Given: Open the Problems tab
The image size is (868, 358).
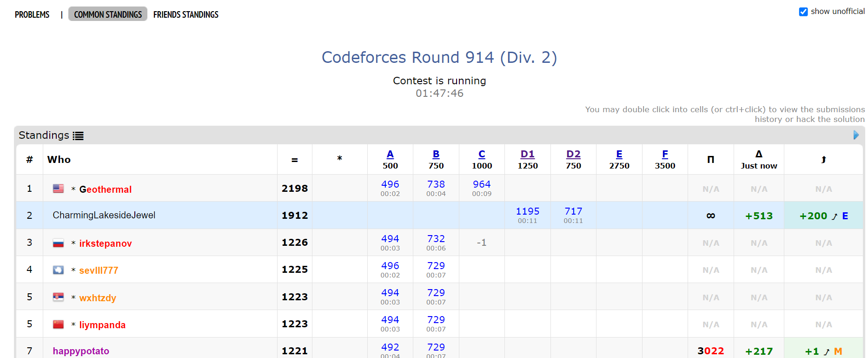Looking at the screenshot, I should pyautogui.click(x=32, y=14).
